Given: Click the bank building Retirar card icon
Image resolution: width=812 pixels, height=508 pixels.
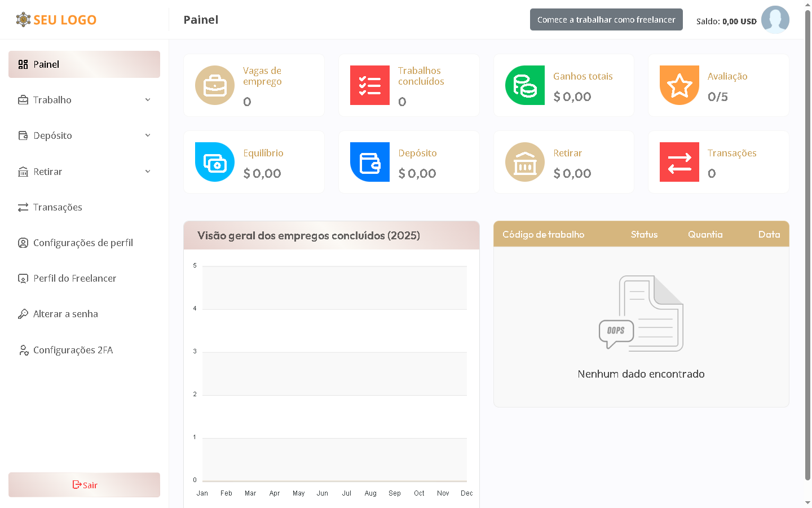Looking at the screenshot, I should 525,162.
